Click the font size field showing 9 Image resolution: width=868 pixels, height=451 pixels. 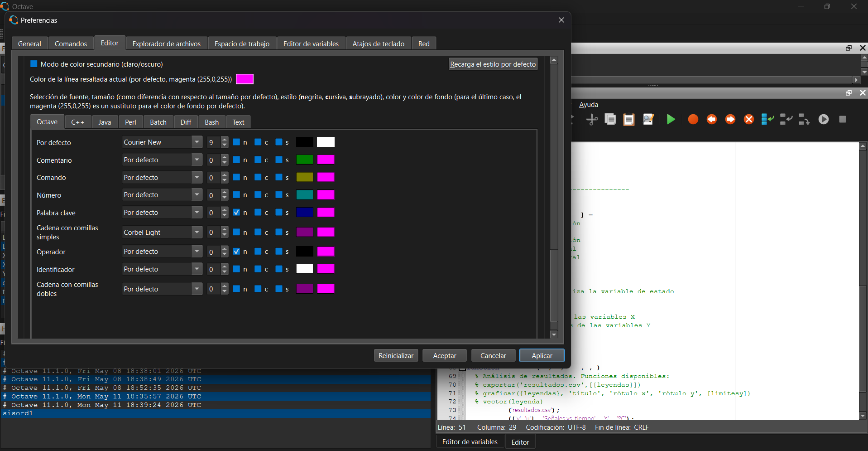pyautogui.click(x=214, y=142)
